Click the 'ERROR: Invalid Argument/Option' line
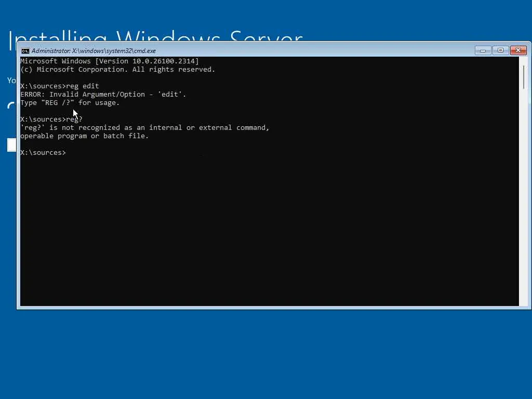Viewport: 532px width, 399px height. click(103, 95)
